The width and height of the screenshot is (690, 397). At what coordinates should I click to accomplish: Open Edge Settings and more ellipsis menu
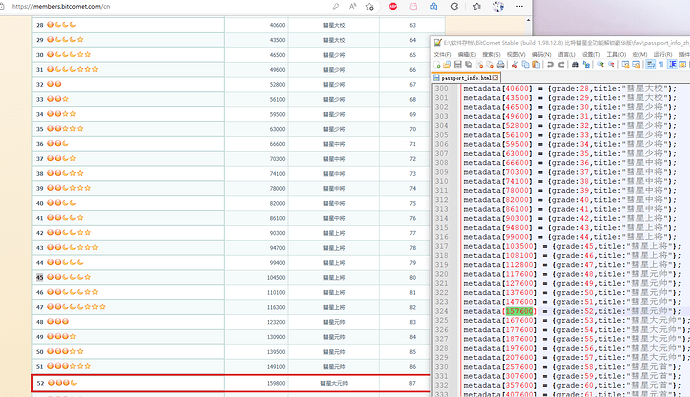point(519,7)
